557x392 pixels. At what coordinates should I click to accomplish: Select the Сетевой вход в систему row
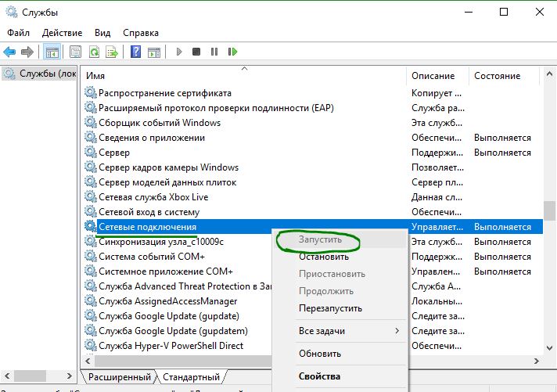(x=313, y=212)
